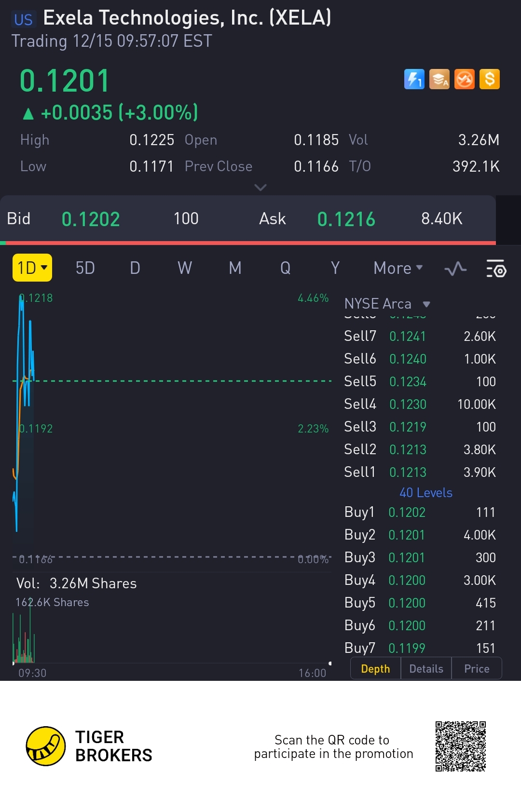
Task: Expand the quote details chevron
Action: click(260, 187)
